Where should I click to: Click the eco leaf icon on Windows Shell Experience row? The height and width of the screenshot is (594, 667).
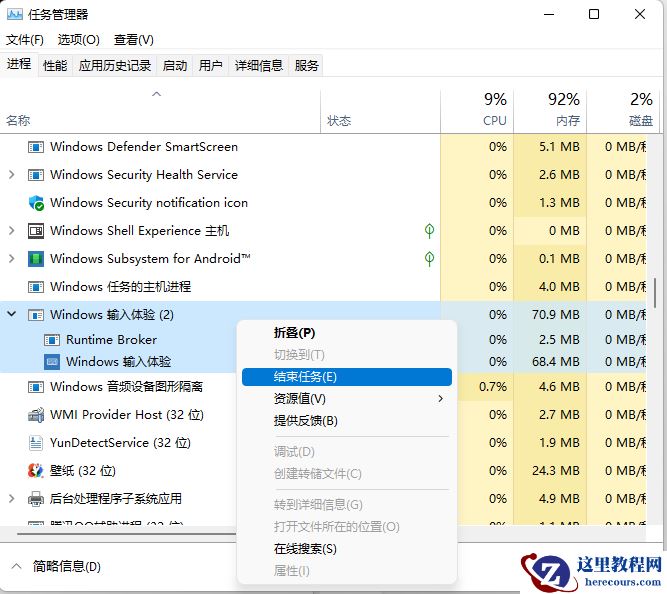click(429, 231)
